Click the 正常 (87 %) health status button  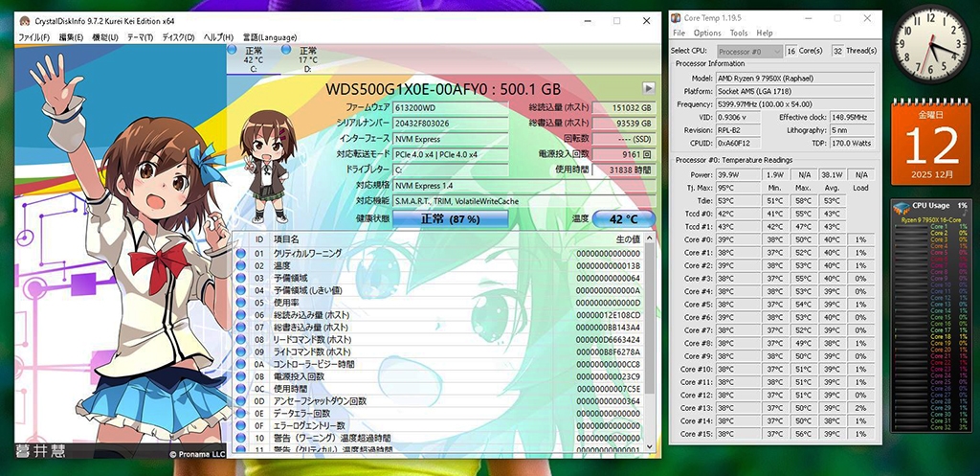(x=451, y=219)
